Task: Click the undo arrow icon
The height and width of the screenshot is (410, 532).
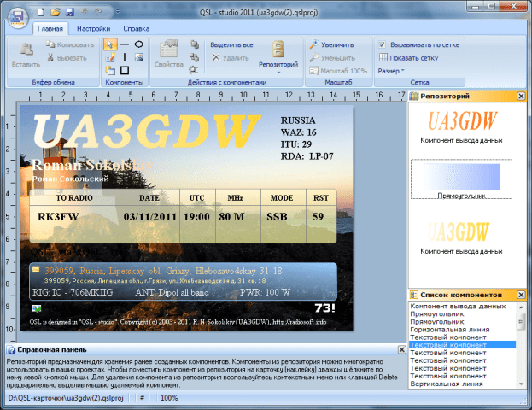Action: 85,12
